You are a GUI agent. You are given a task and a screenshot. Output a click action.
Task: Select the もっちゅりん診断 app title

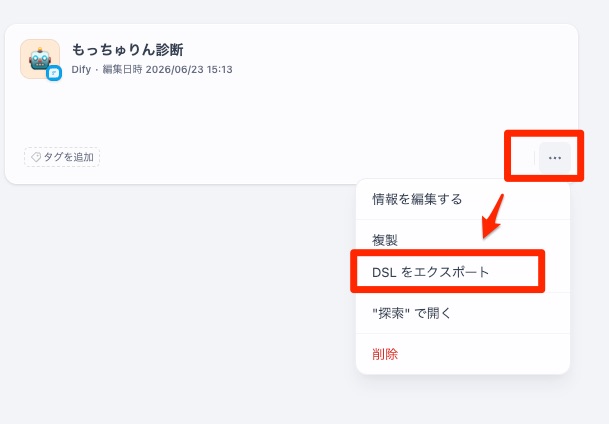[127, 50]
